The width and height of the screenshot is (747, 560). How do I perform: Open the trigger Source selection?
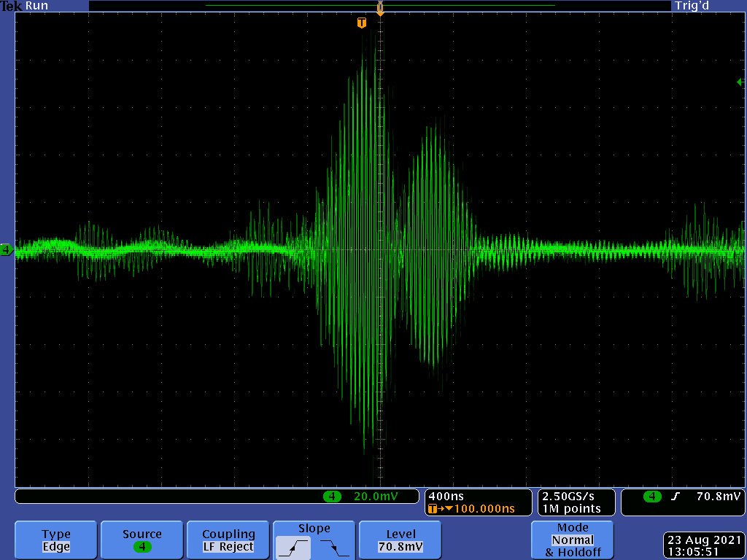tap(142, 540)
